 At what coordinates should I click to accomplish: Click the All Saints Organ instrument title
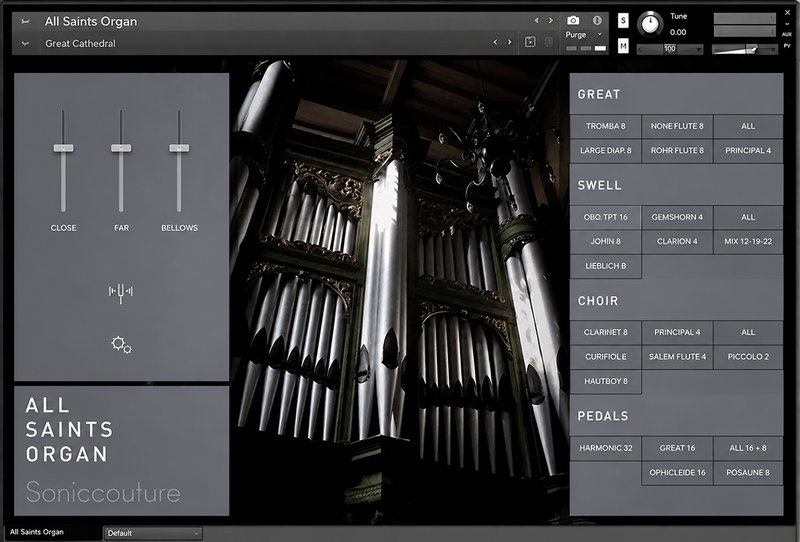tap(91, 21)
